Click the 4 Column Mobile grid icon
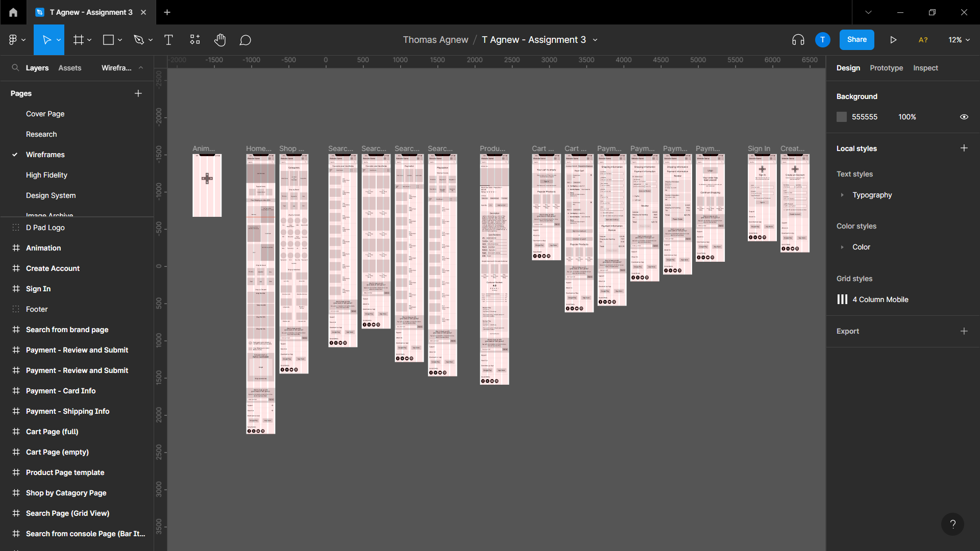This screenshot has height=551, width=980. click(842, 299)
